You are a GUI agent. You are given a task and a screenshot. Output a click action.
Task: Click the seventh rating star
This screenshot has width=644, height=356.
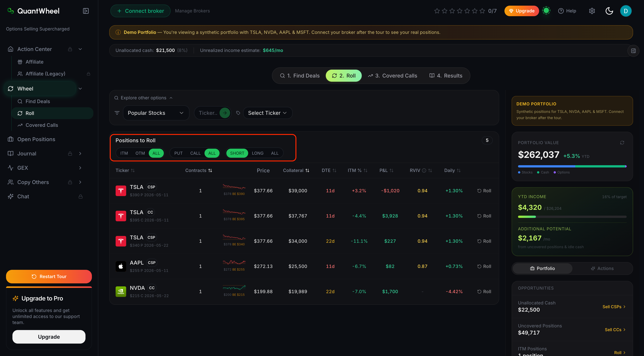click(x=482, y=11)
